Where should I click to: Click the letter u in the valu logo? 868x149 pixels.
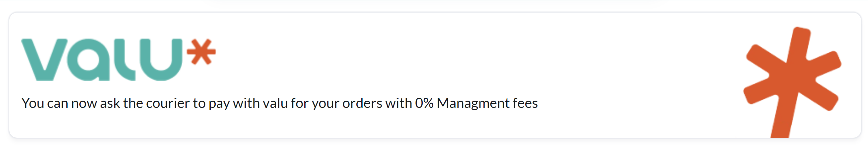tap(161, 60)
